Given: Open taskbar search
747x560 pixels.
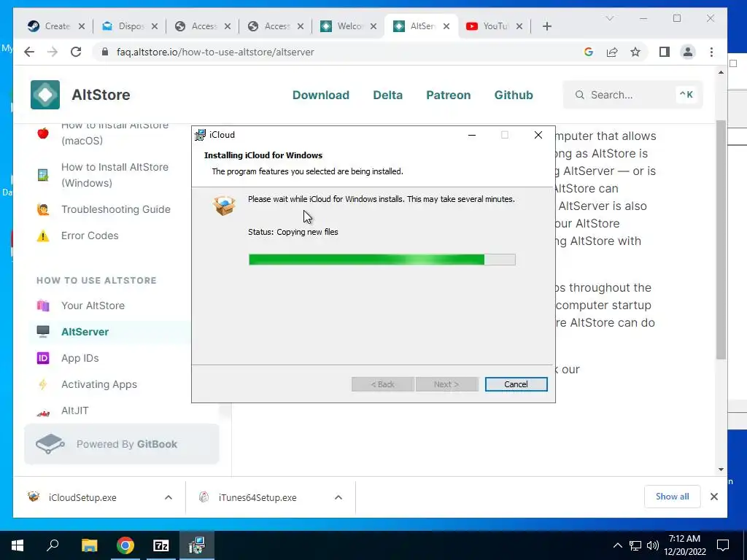Looking at the screenshot, I should 53,545.
